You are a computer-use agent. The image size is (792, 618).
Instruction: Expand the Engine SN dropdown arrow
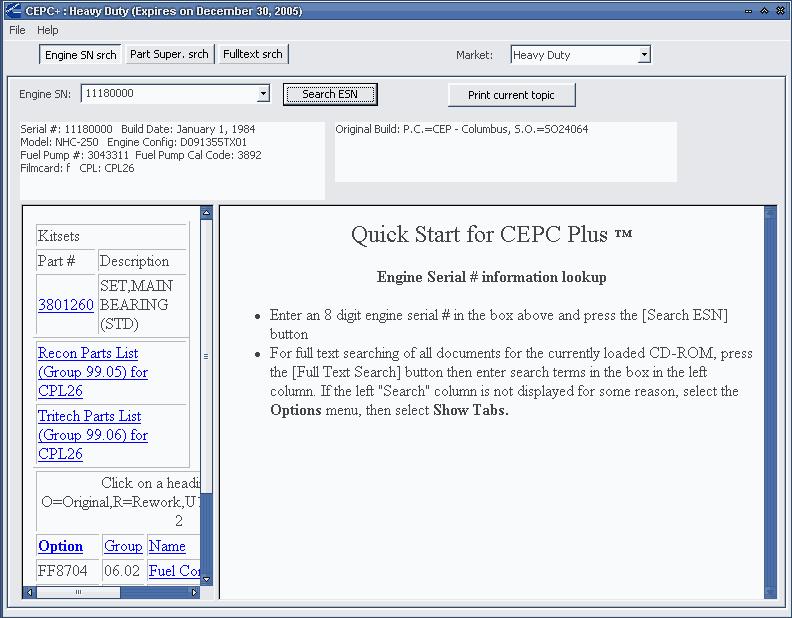[x=263, y=93]
